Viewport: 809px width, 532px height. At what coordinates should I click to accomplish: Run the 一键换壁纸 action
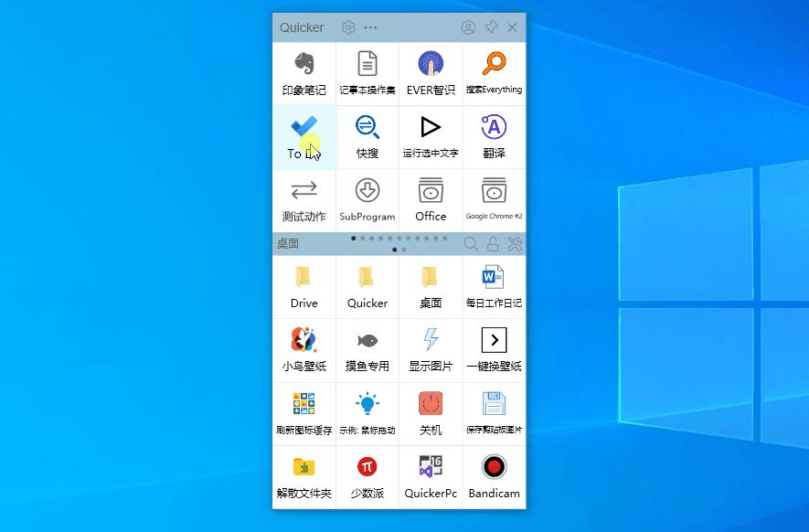pos(495,351)
